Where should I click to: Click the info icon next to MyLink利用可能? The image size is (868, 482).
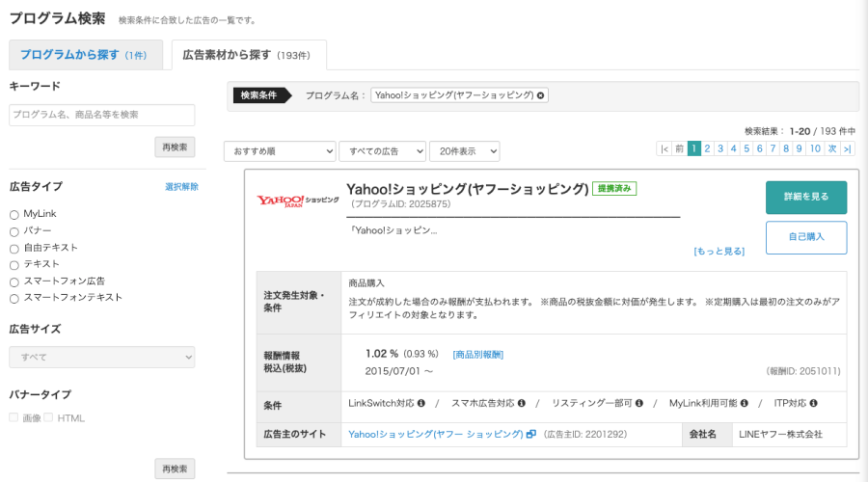coord(745,403)
